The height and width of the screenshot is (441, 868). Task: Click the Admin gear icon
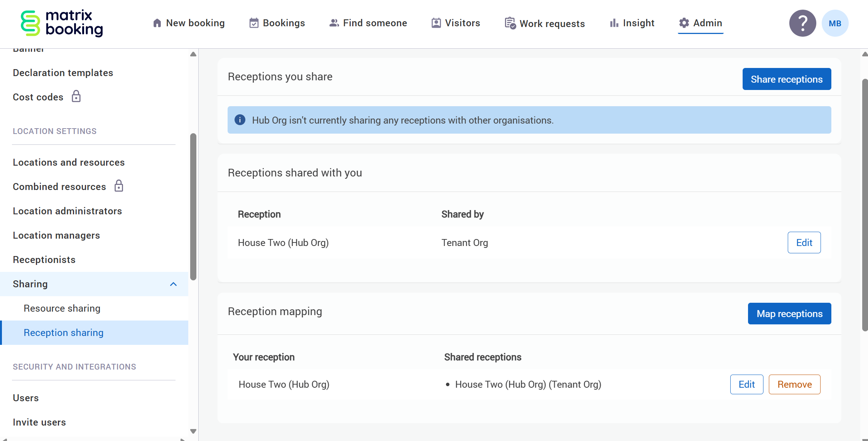[684, 23]
